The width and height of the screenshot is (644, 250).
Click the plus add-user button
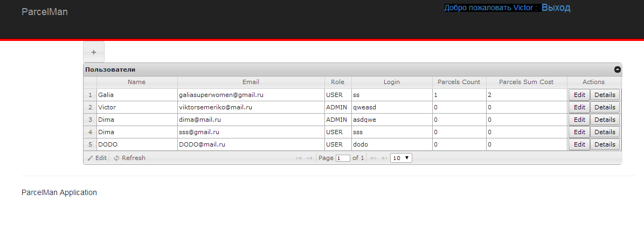tap(94, 52)
